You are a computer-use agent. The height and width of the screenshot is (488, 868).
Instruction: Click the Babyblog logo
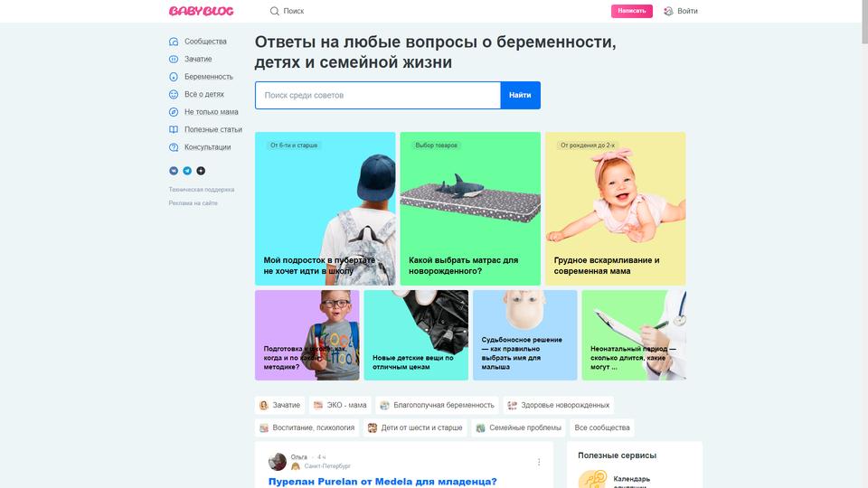click(201, 11)
